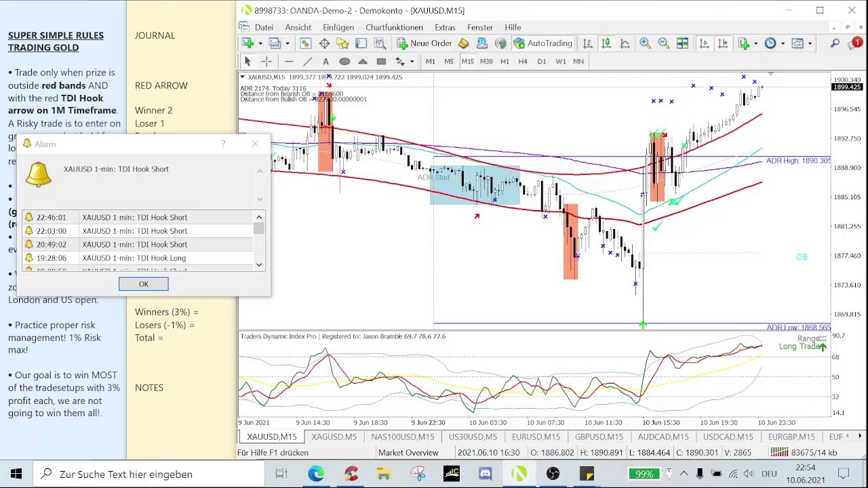The image size is (868, 488).
Task: Click the Neue Order button
Action: tap(425, 43)
